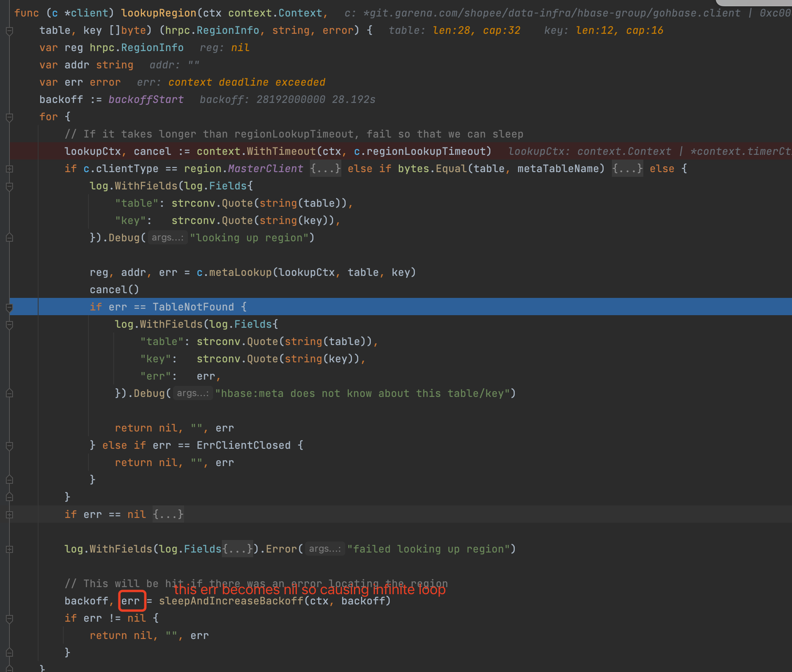
Task: Expand the 'if err == nil' gutter plus icon
Action: pos(10,515)
